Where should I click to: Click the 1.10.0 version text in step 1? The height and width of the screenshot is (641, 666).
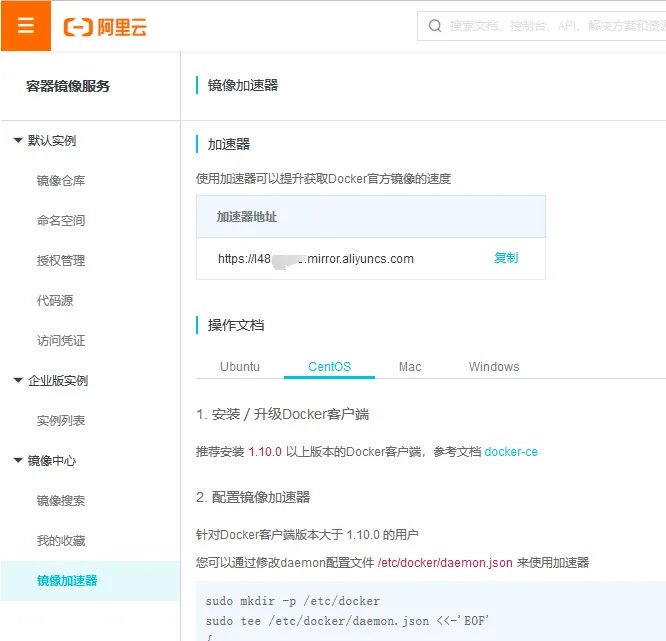pos(265,452)
